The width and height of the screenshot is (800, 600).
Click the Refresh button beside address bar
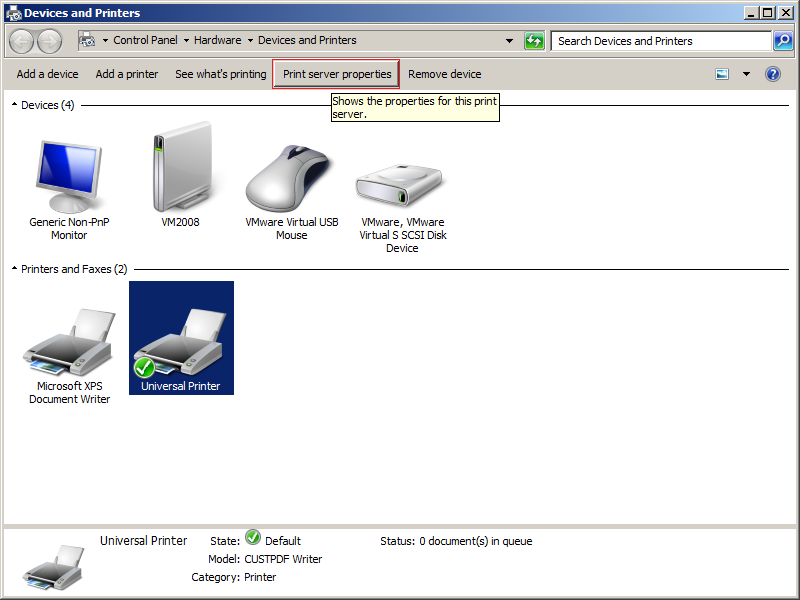click(534, 41)
